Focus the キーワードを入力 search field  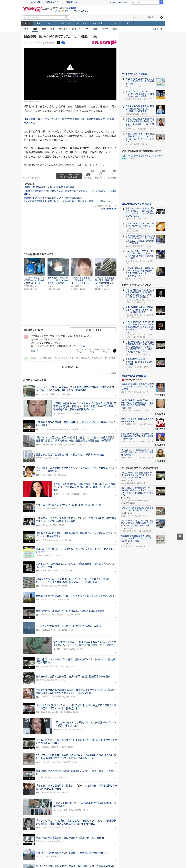click(x=44, y=18)
